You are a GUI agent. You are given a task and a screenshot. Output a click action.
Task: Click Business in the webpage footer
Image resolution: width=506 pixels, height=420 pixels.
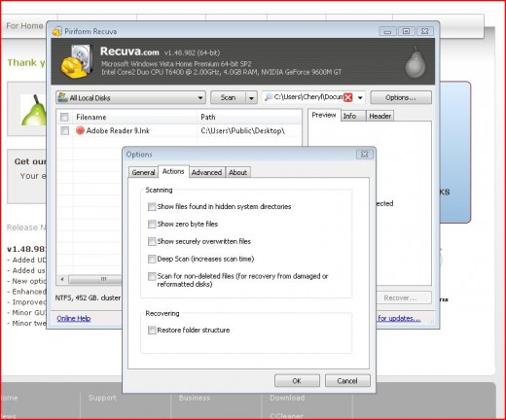[195, 398]
